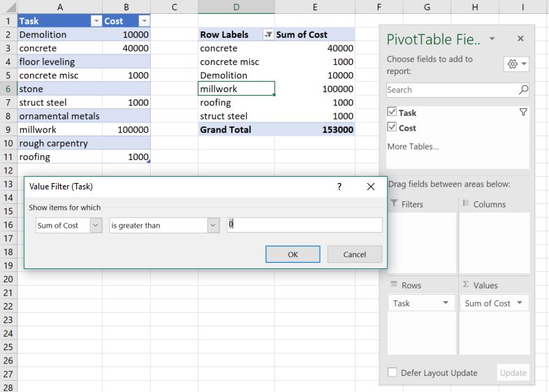This screenshot has width=549, height=392.
Task: Click the Filters area in the fields pane
Action: click(x=422, y=242)
